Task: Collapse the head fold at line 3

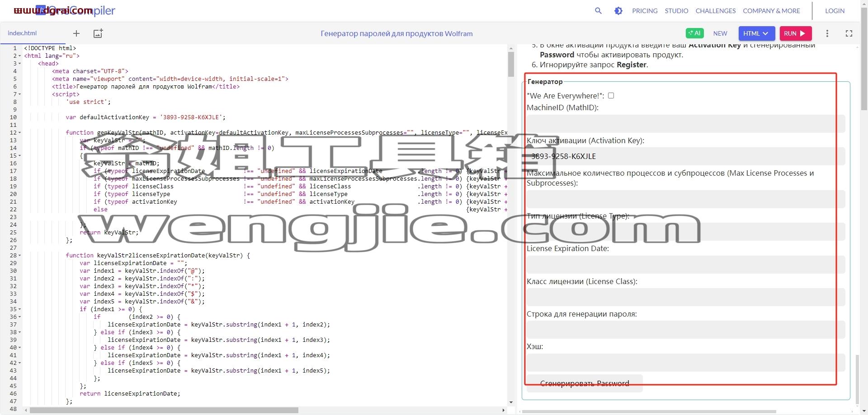Action: (19, 64)
